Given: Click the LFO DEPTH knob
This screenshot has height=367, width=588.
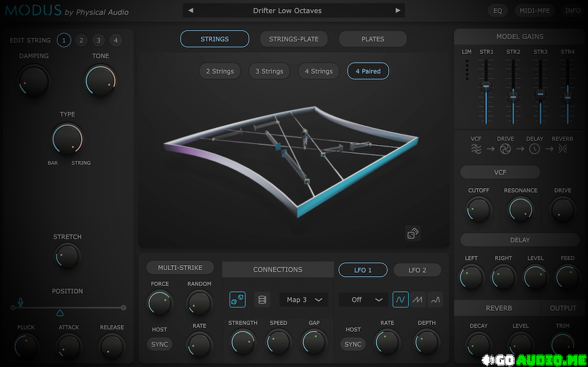Looking at the screenshot, I should coord(427,342).
